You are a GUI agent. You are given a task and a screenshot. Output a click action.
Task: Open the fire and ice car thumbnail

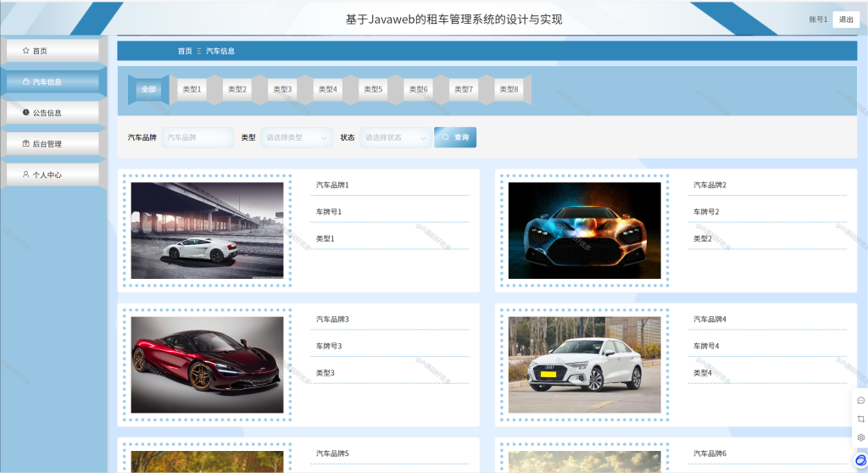[x=585, y=231]
